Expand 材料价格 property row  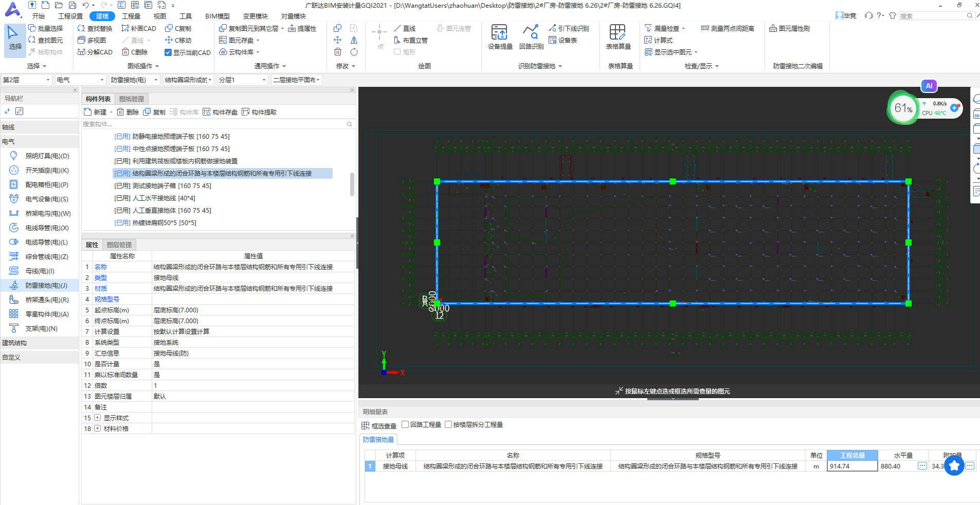(98, 428)
